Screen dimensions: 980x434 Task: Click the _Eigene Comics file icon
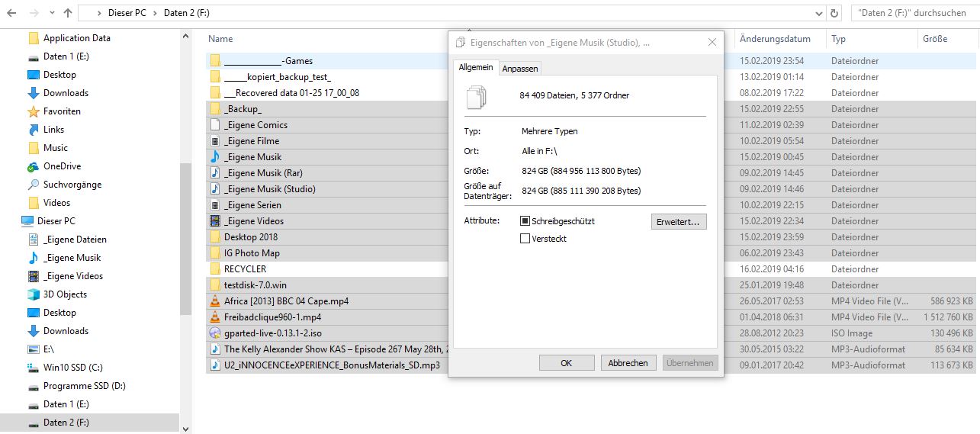[x=215, y=125]
